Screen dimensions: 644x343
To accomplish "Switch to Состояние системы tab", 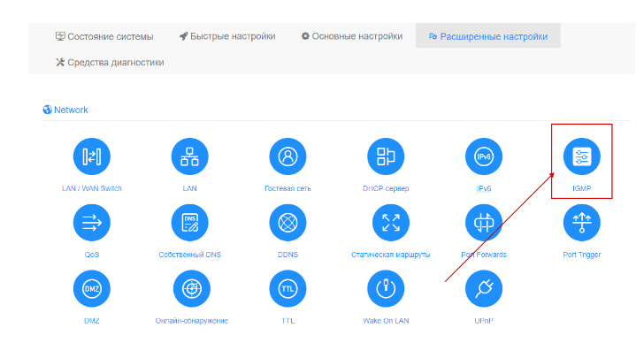I will click(x=104, y=36).
